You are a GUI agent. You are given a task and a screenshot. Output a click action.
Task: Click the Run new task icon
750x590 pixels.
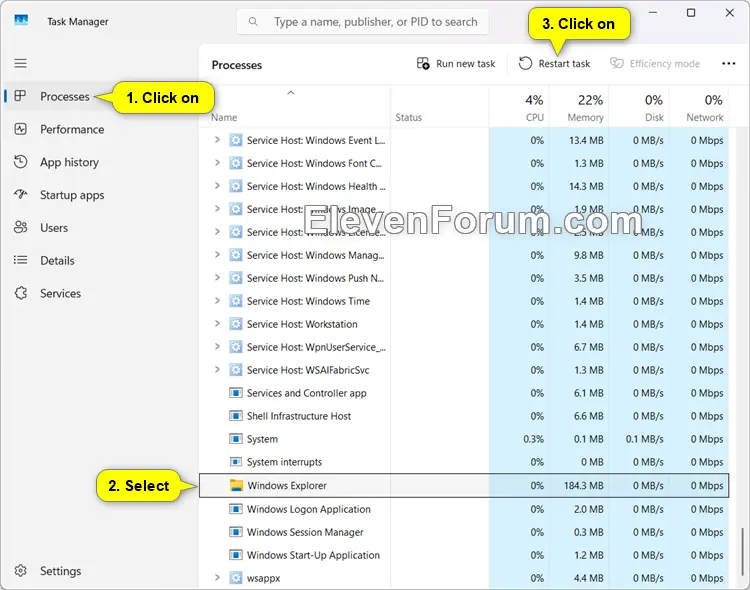click(423, 63)
